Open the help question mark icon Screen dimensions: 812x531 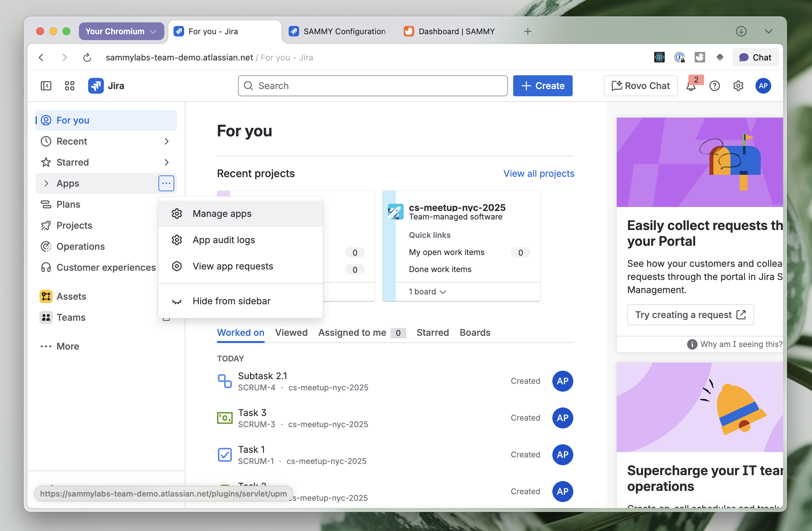[x=714, y=86]
